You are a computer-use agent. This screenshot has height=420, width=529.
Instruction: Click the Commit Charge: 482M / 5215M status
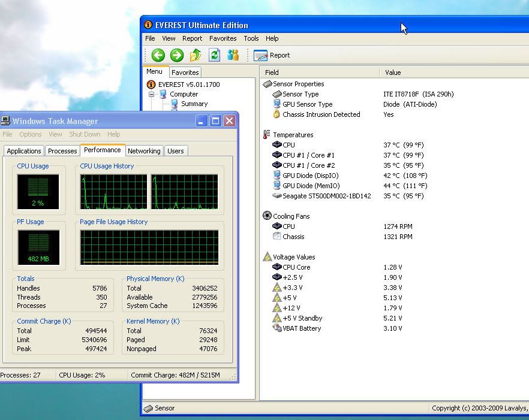pos(175,375)
